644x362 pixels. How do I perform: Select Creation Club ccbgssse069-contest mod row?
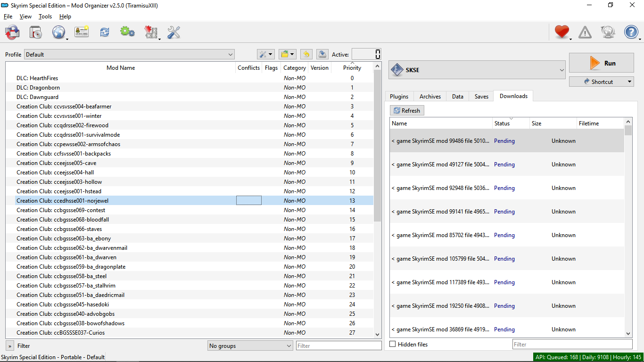[61, 210]
